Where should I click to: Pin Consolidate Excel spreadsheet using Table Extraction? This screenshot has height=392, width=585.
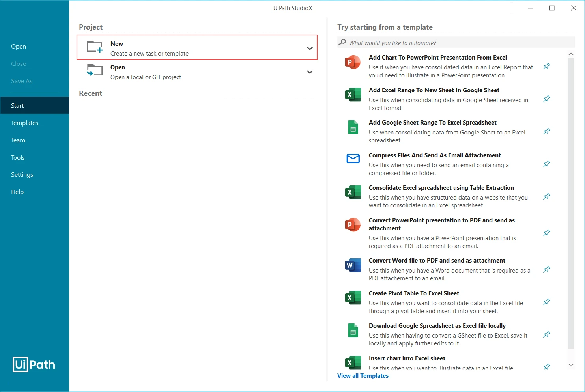[547, 196]
